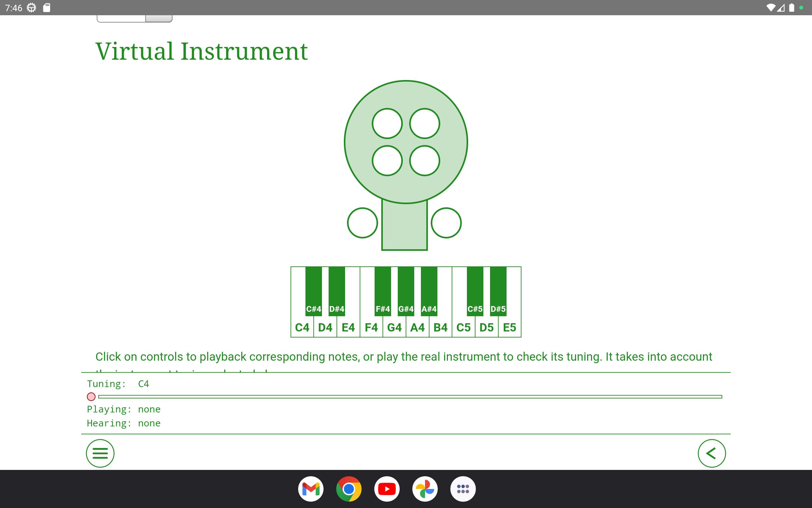
Task: Play the C5 white key
Action: [464, 327]
